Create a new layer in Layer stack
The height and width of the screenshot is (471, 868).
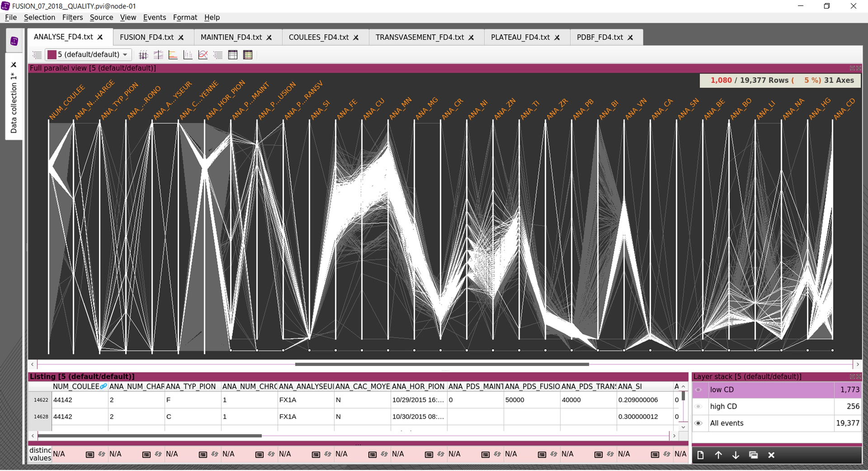coord(700,455)
